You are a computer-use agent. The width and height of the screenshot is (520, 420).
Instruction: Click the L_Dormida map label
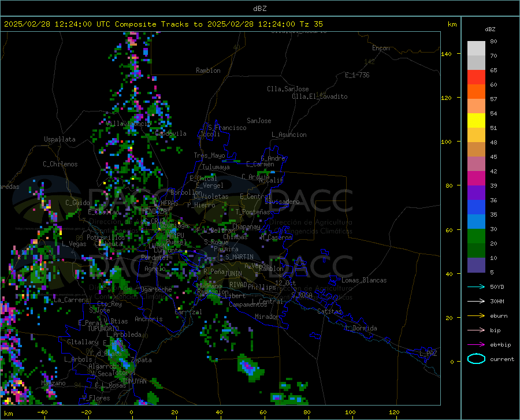coord(361,328)
